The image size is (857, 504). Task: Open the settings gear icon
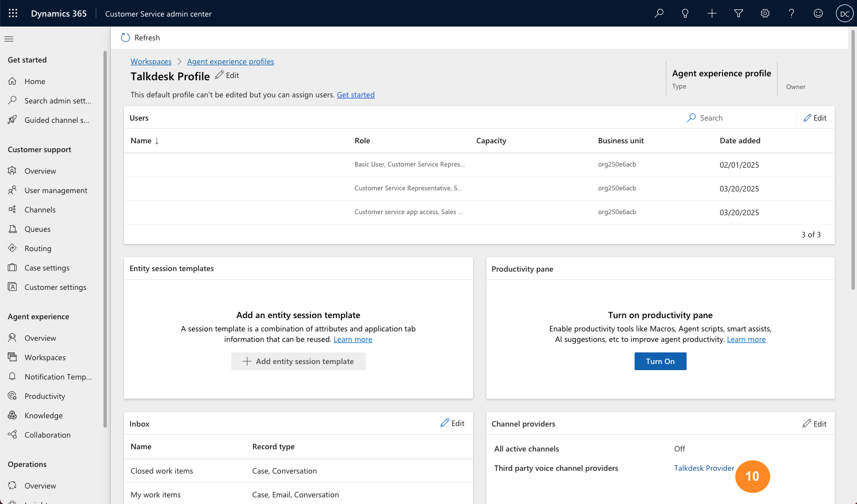tap(765, 13)
